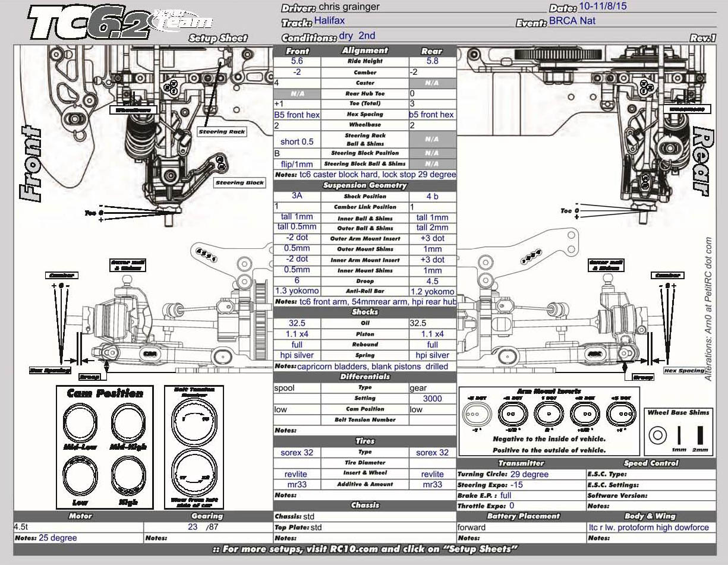Screen dimensions: 728x565
Task: Click the Event field 'BRCA Nat'
Action: [572, 21]
